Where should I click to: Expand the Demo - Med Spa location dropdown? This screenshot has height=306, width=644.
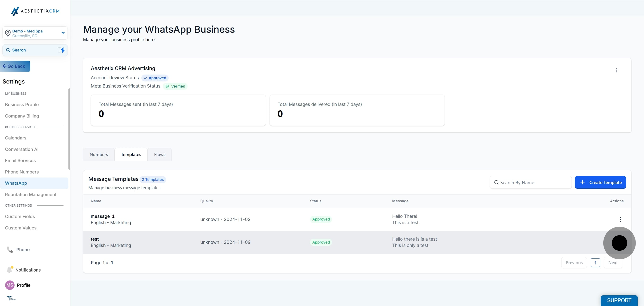click(x=63, y=33)
